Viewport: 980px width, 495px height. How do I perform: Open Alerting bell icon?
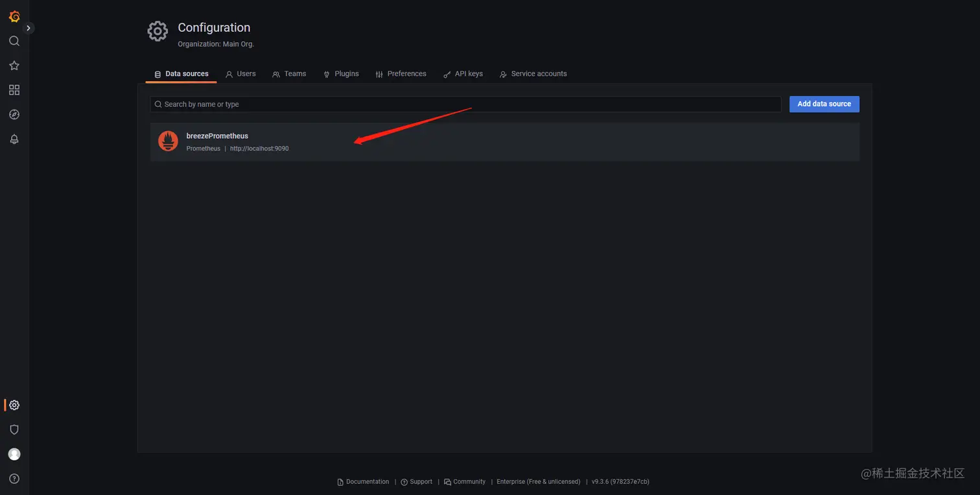point(14,139)
